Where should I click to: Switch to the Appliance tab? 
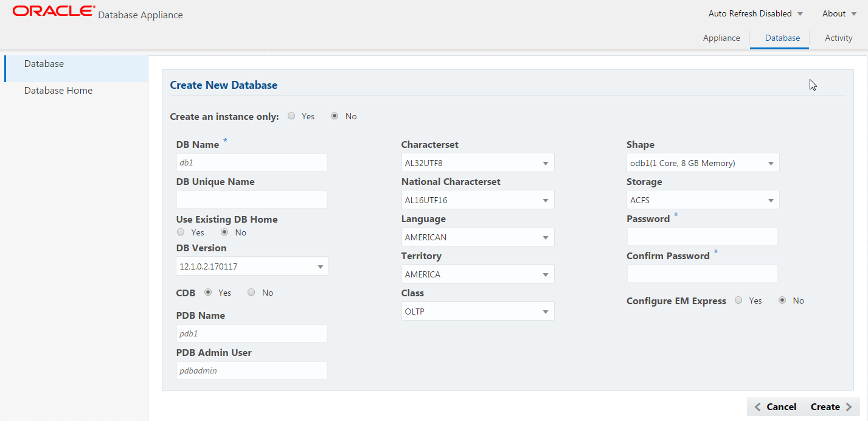click(721, 38)
